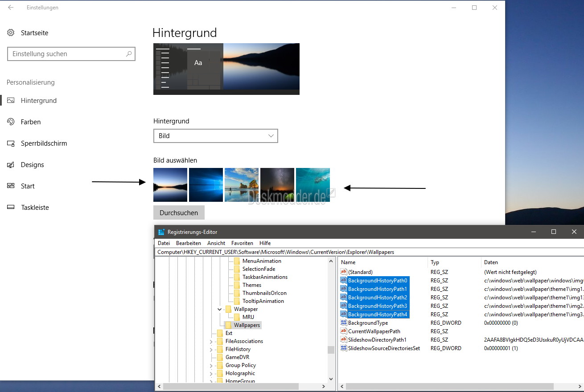The height and width of the screenshot is (392, 584).
Task: Click the back arrow in Einstellungen
Action: pyautogui.click(x=11, y=8)
